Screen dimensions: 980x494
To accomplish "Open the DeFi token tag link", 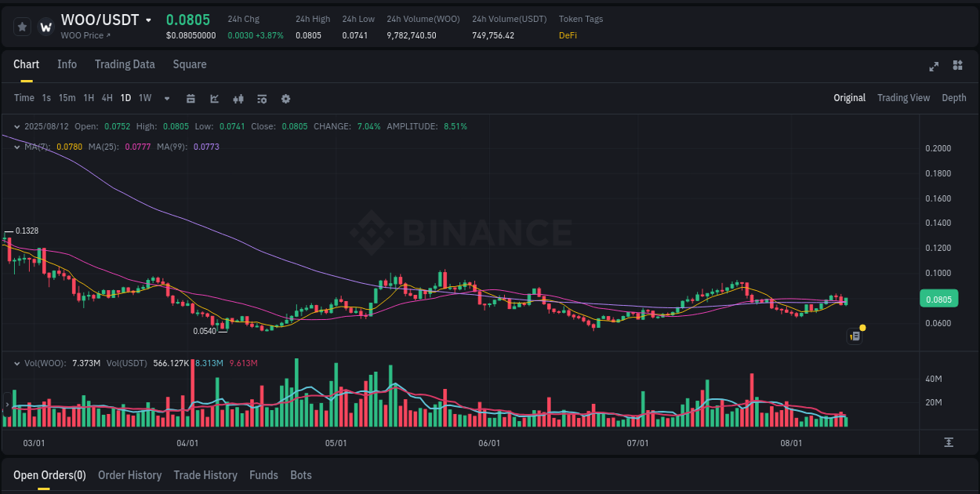I will click(x=567, y=35).
